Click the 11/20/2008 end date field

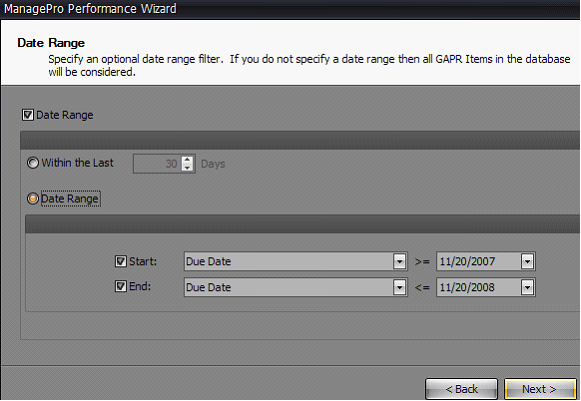tap(479, 287)
